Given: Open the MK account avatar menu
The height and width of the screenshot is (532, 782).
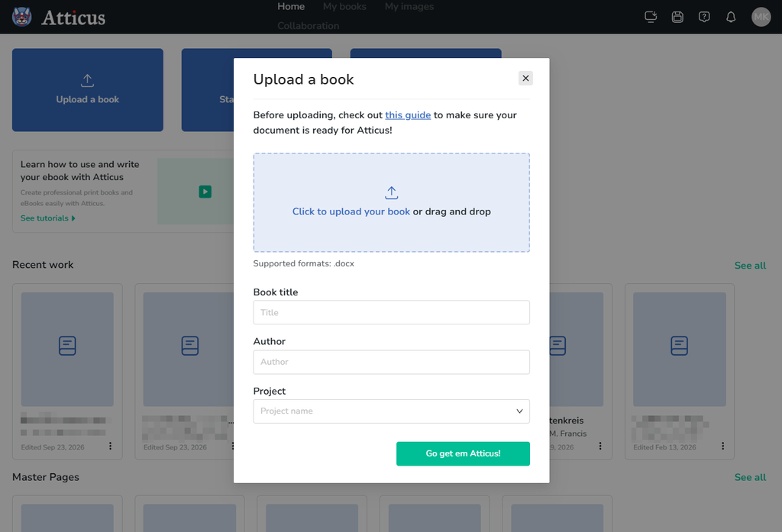Looking at the screenshot, I should click(761, 17).
